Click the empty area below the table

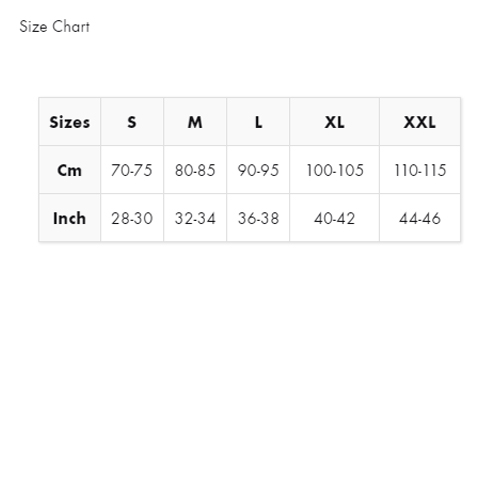pyautogui.click(x=250, y=367)
